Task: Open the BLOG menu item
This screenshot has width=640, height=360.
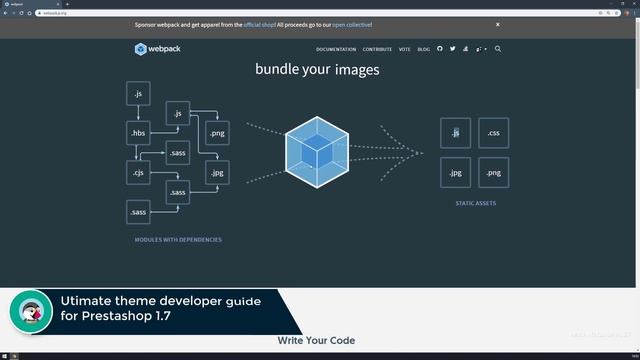Action: [x=424, y=49]
